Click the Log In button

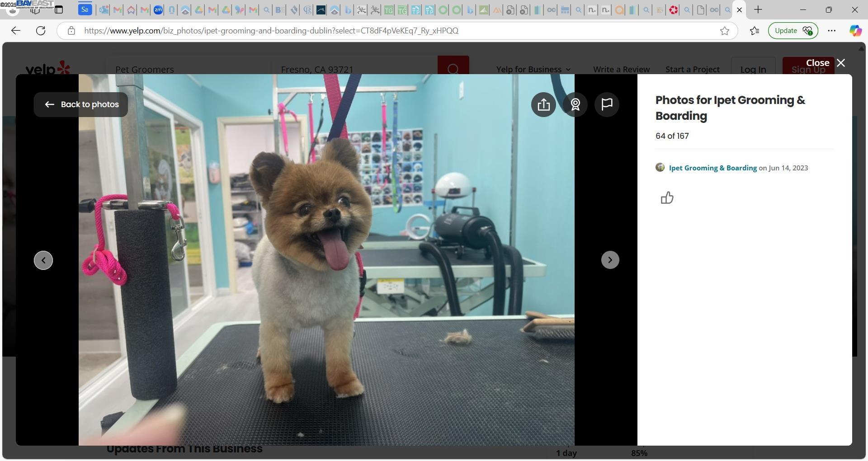(x=753, y=66)
